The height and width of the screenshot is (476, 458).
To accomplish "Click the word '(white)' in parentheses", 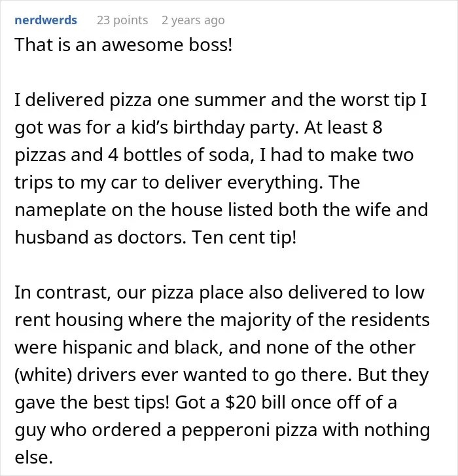I will pyautogui.click(x=43, y=375).
